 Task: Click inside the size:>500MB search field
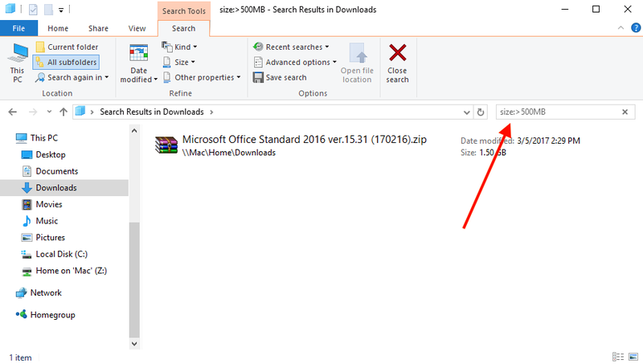[x=555, y=112]
